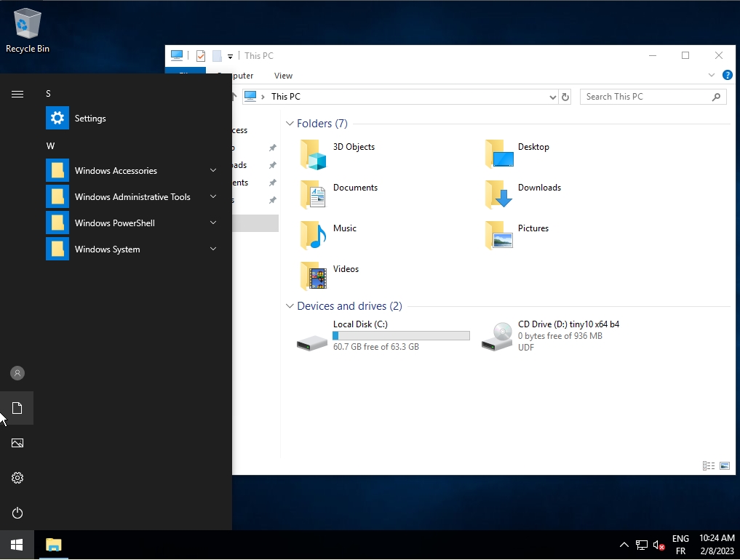The image size is (740, 560).
Task: Open address bar history dropdown
Action: coord(553,97)
